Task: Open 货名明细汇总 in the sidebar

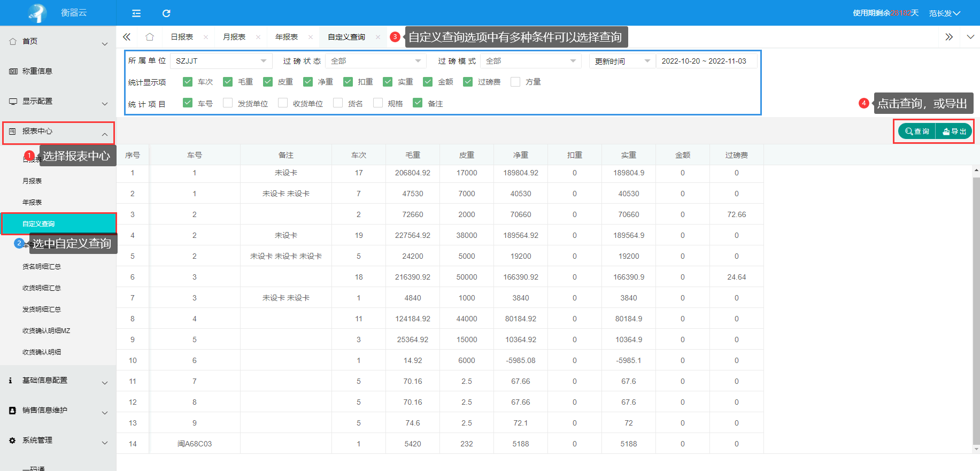Action: (x=42, y=267)
